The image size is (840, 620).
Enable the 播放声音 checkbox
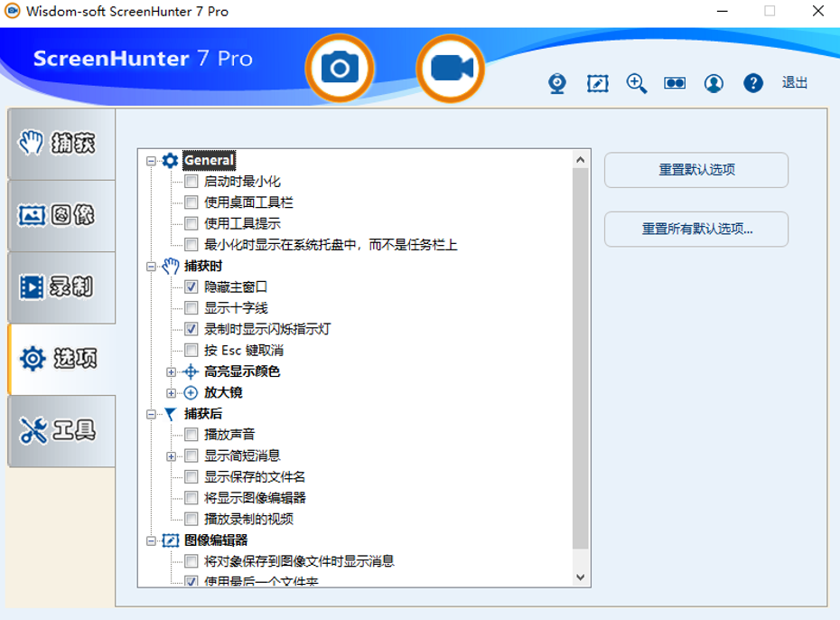pyautogui.click(x=191, y=434)
